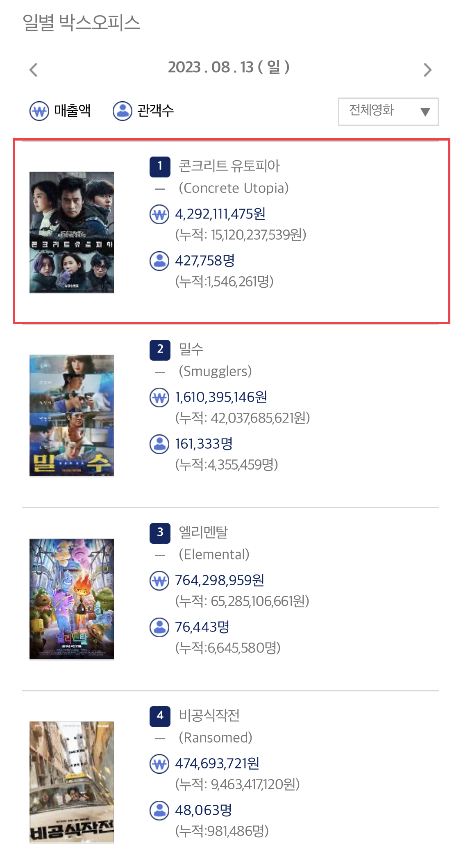Click the Concrete Utopia poster thumbnail
461x868 pixels.
[72, 232]
